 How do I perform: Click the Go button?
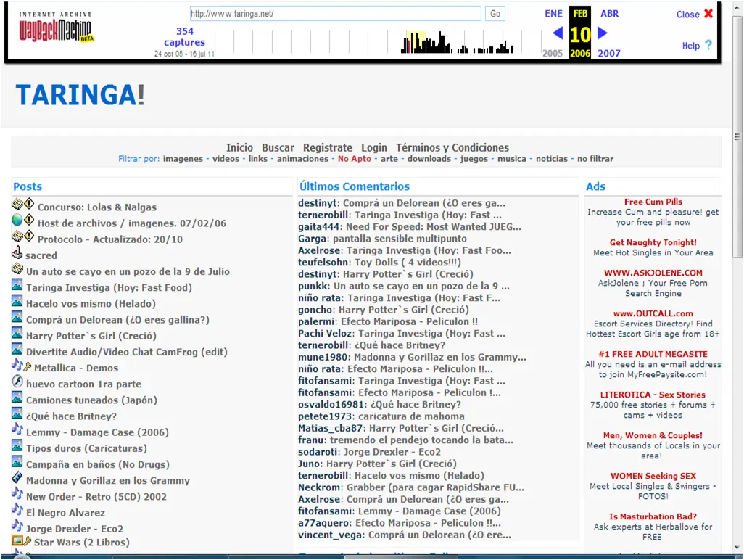click(x=495, y=14)
